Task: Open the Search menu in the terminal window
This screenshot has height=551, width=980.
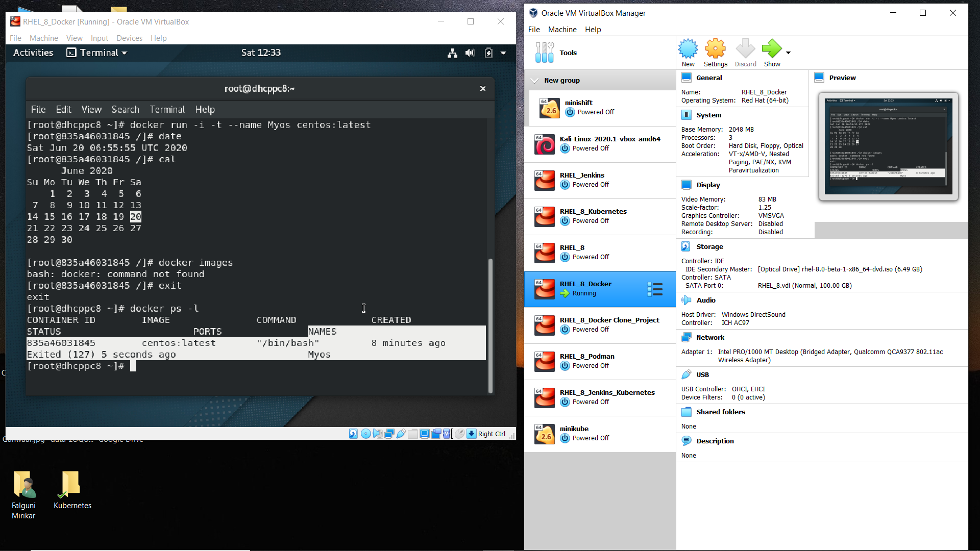Action: [125, 109]
